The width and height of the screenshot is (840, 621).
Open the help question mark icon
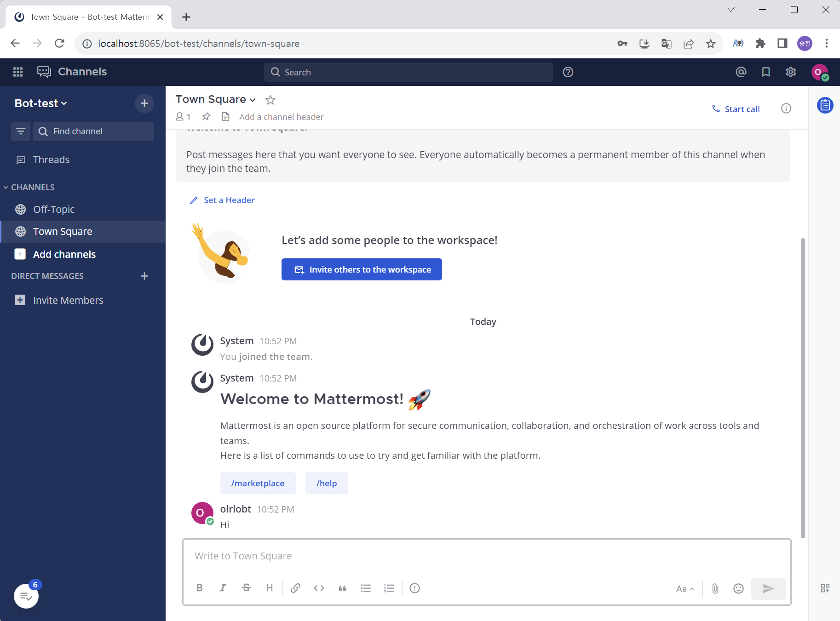pyautogui.click(x=568, y=72)
